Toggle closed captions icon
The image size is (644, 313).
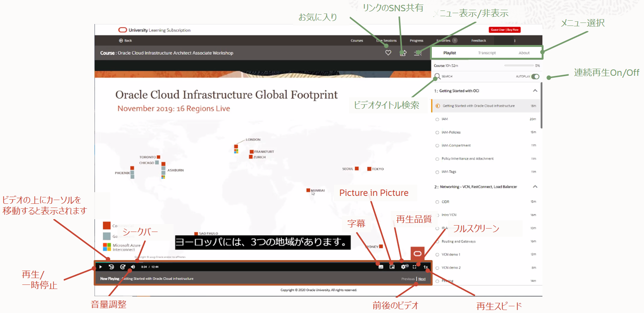pos(381,267)
